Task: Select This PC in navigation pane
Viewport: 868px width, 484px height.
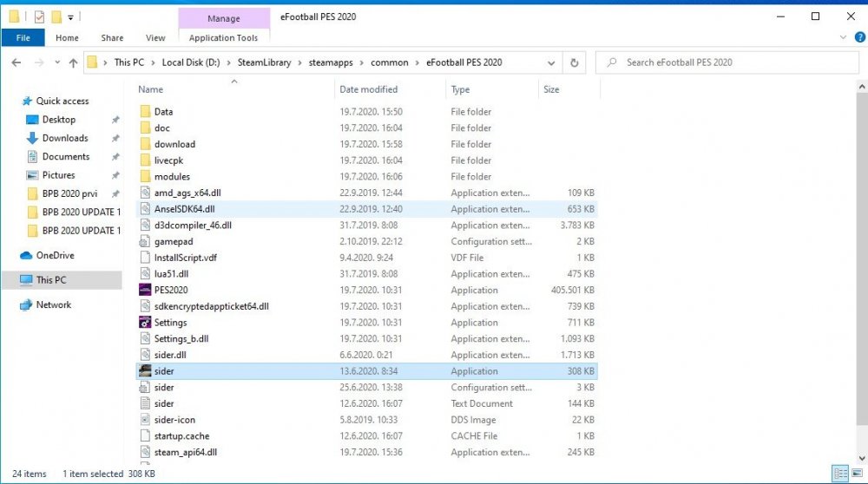Action: (50, 280)
